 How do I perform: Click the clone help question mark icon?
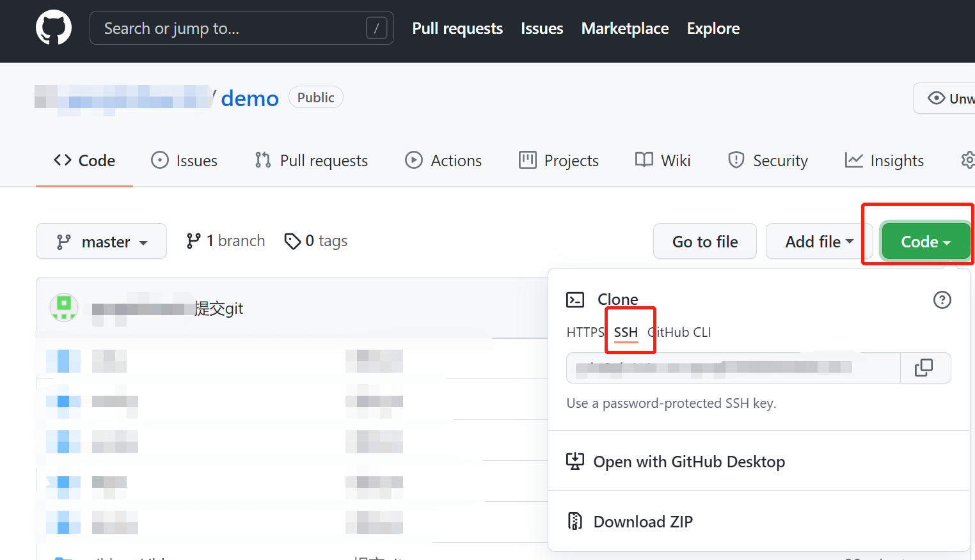[x=942, y=300]
